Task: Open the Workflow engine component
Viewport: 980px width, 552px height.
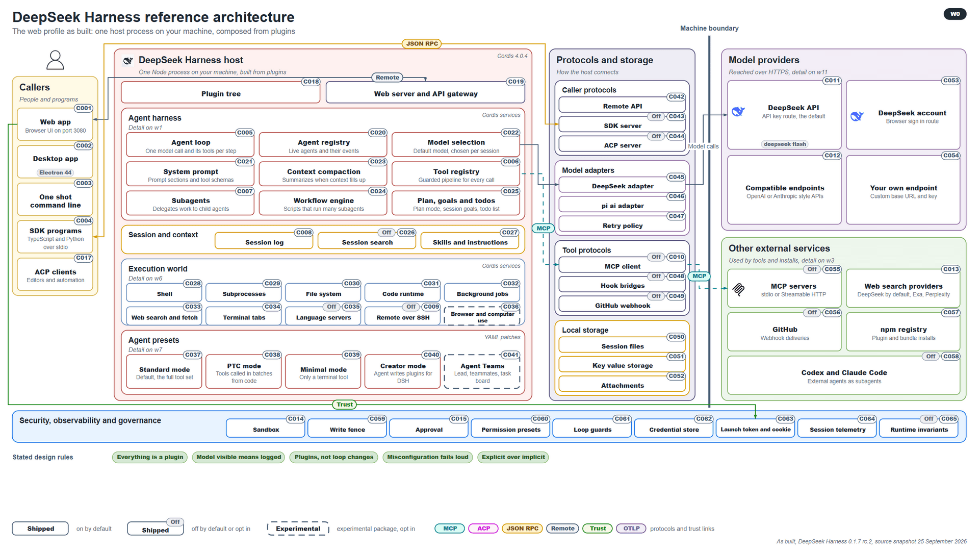Action: [x=323, y=204]
